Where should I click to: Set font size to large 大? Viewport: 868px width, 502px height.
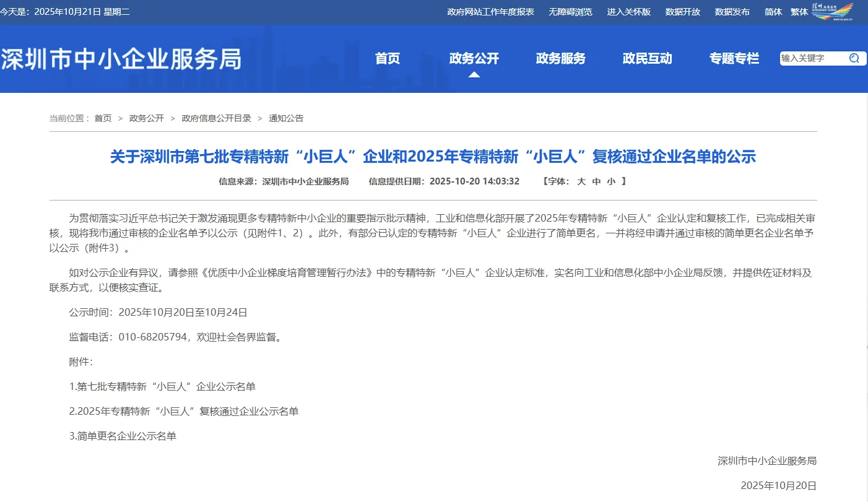click(581, 181)
